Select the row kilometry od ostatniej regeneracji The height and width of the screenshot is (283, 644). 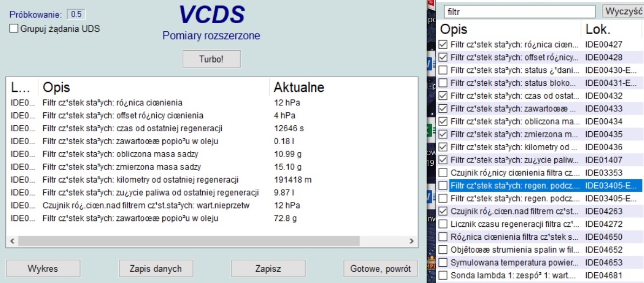pos(211,180)
